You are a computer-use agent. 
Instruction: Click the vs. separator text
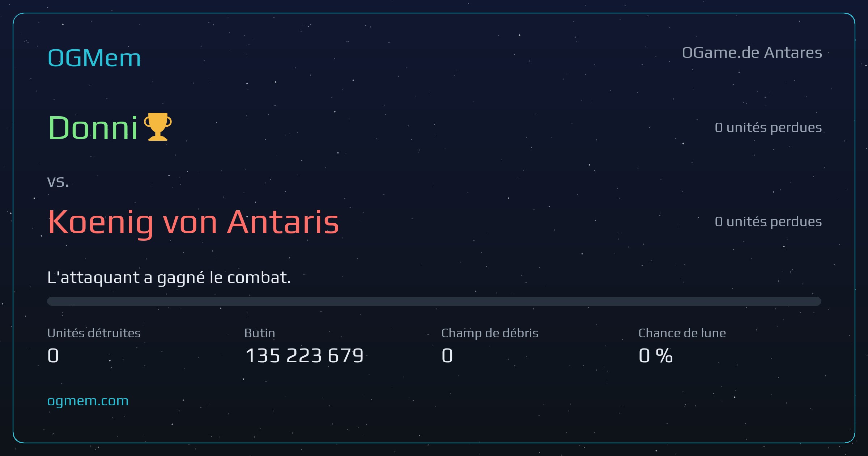(x=58, y=181)
